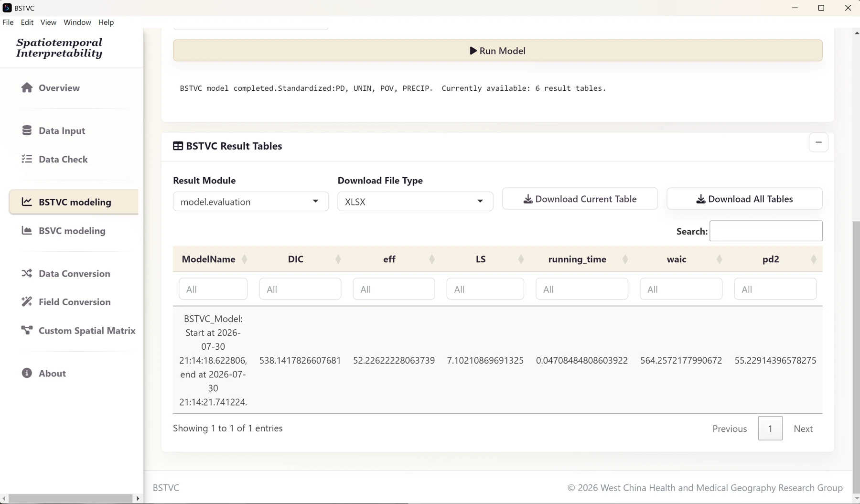The width and height of the screenshot is (860, 504).
Task: Click the Data Conversion shuffle icon
Action: [x=27, y=273]
